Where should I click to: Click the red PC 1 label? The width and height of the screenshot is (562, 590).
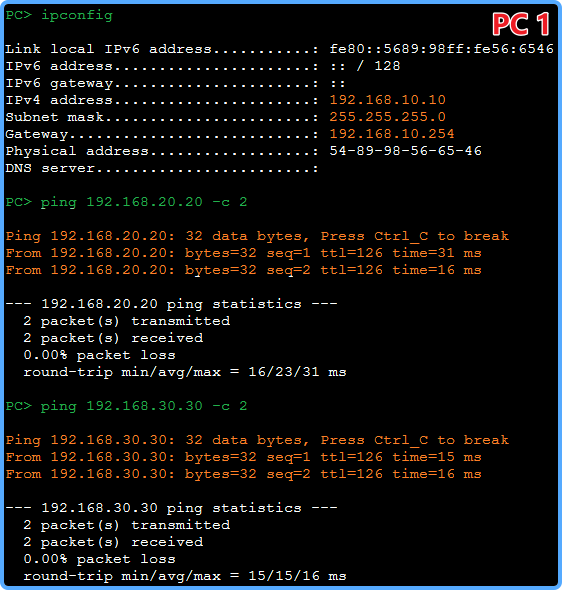(x=521, y=24)
